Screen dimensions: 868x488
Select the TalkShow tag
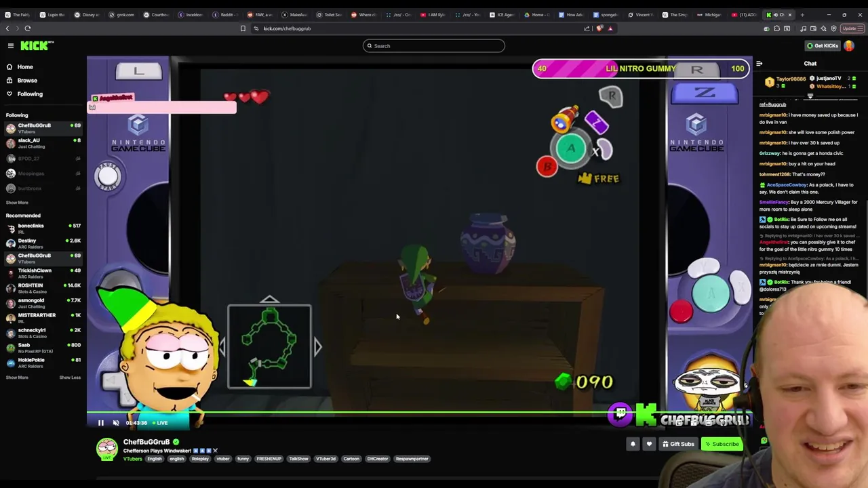299,459
